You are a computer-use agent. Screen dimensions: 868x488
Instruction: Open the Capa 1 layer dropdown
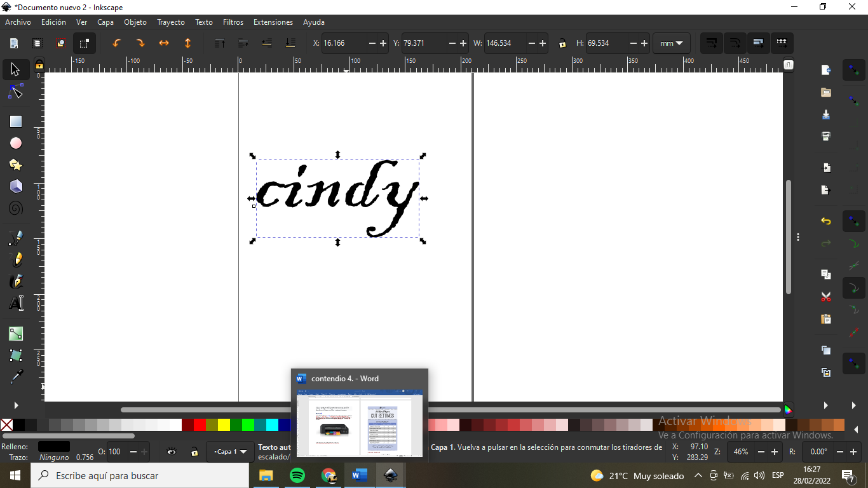point(230,452)
